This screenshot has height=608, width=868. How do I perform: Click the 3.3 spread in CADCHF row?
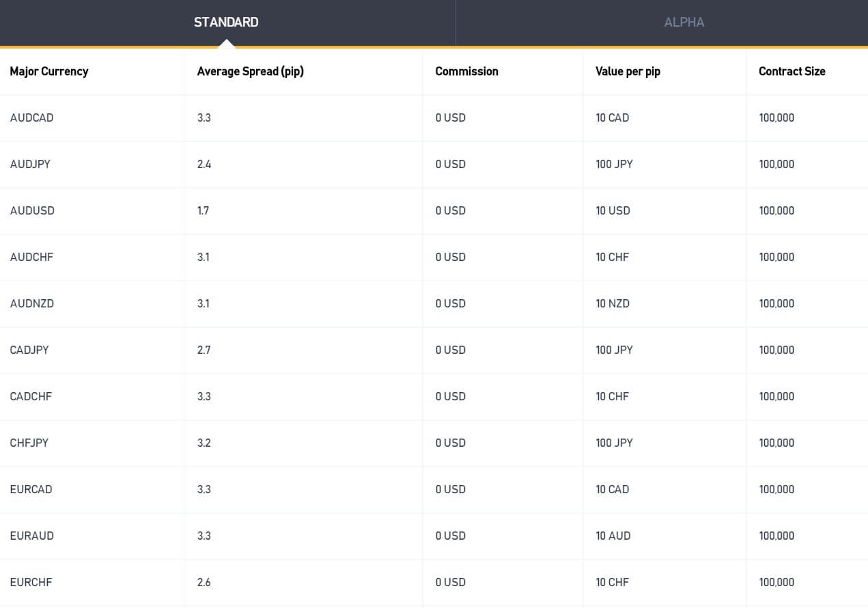tap(204, 396)
